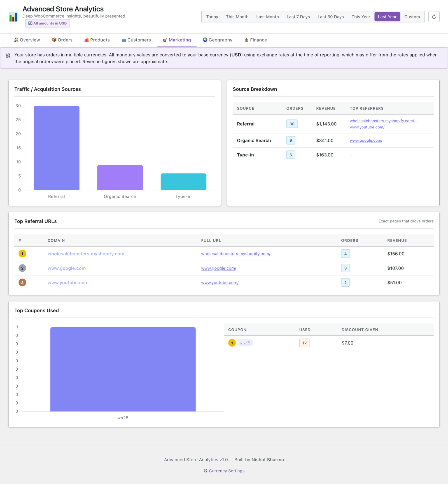Go to the Customers tab
Screen dimensions: 448x484
point(136,40)
